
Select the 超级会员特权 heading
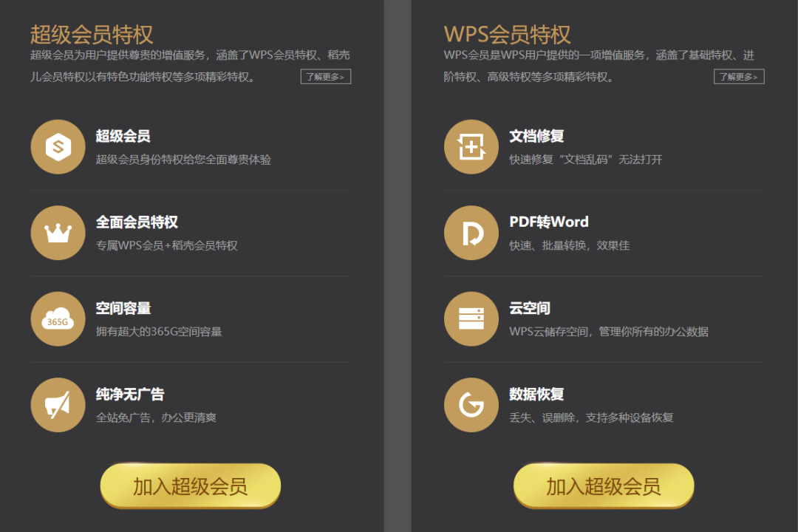click(92, 35)
